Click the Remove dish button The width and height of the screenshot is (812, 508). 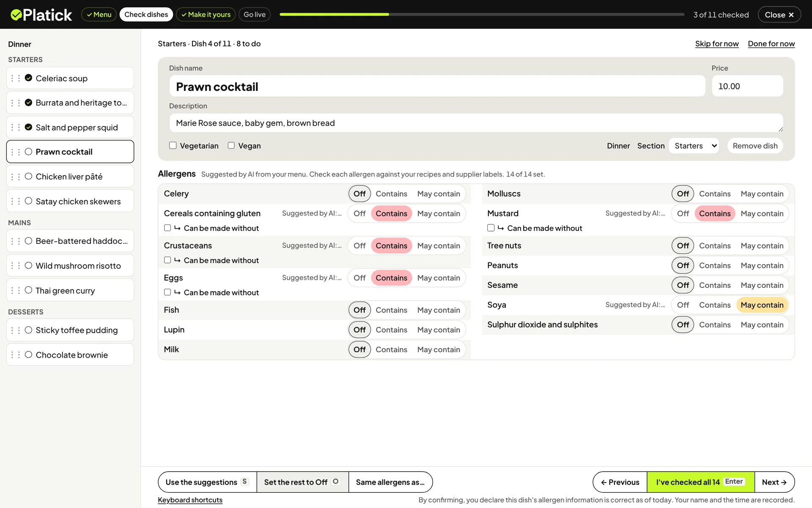click(x=755, y=146)
